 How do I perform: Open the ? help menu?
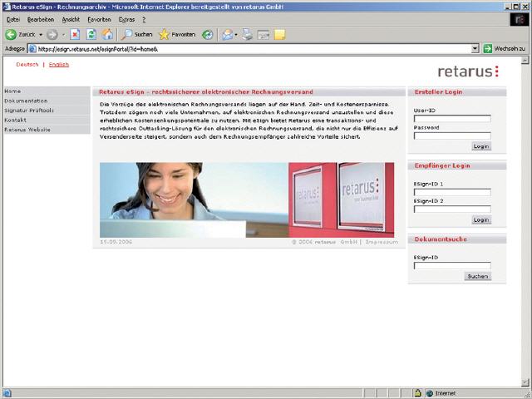[x=144, y=20]
